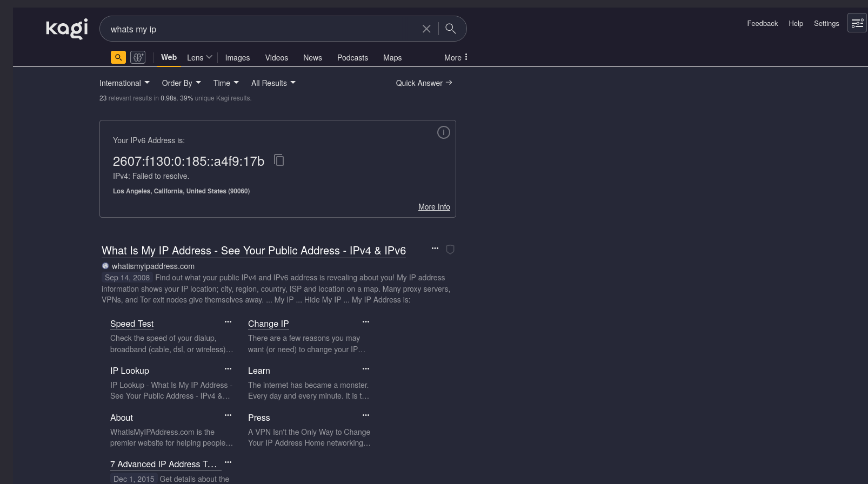Screen dimensions: 868x484
Task: Clear the search query with X icon
Action: coord(426,29)
